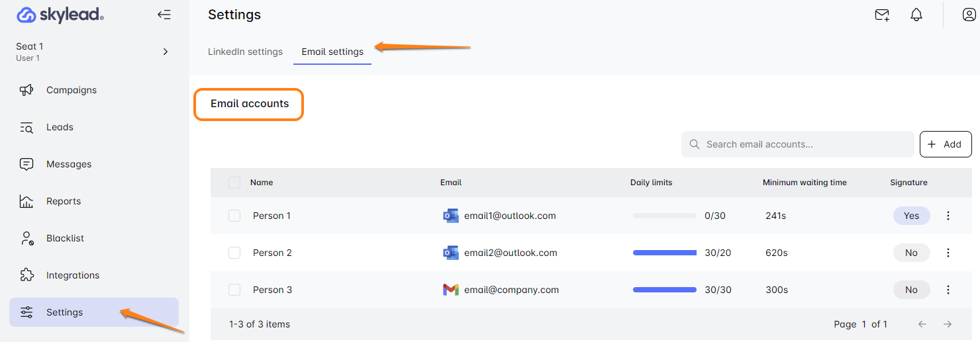Viewport: 980px width, 342px height.
Task: Expand the Seat 1 chevron
Action: pos(166,52)
